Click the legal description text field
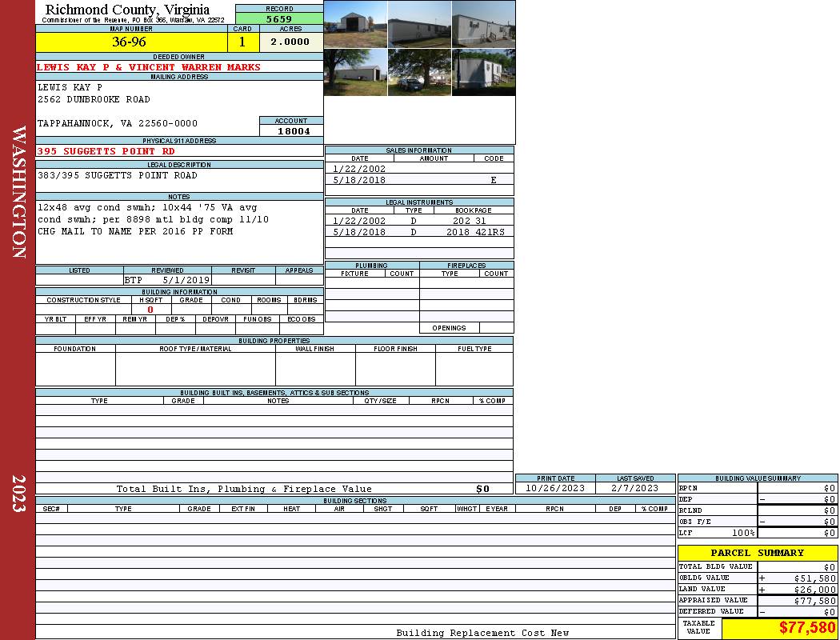Image resolution: width=840 pixels, height=640 pixels. [x=179, y=180]
